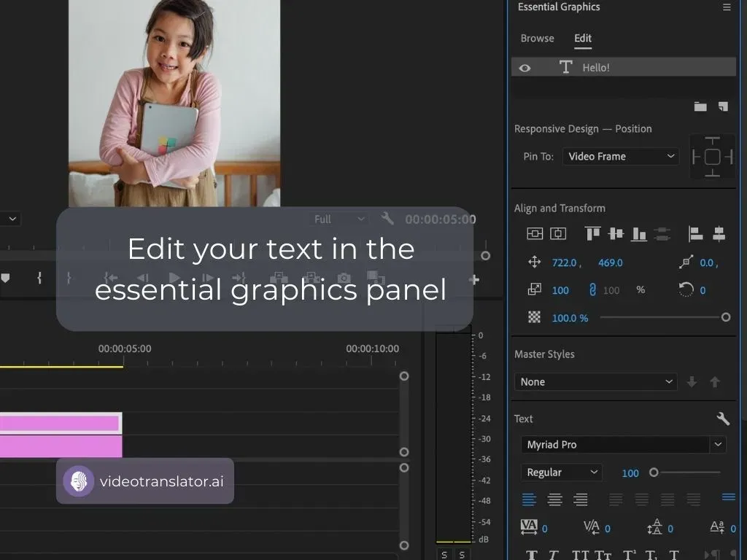747x560 pixels.
Task: Click the left S solo button under audio meter
Action: coord(444,554)
